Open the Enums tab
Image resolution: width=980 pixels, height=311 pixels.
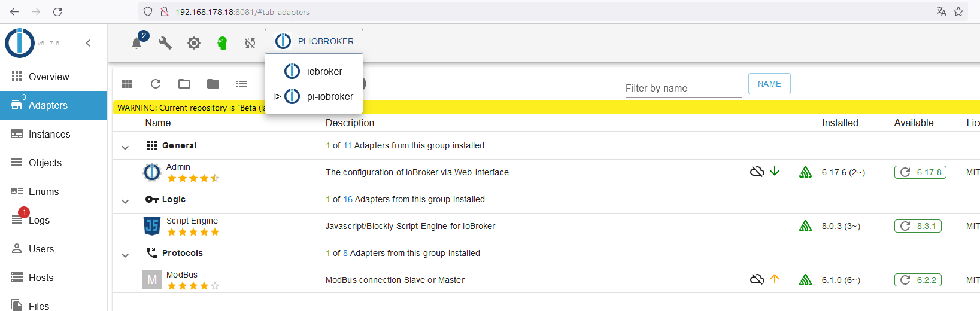coord(53,191)
